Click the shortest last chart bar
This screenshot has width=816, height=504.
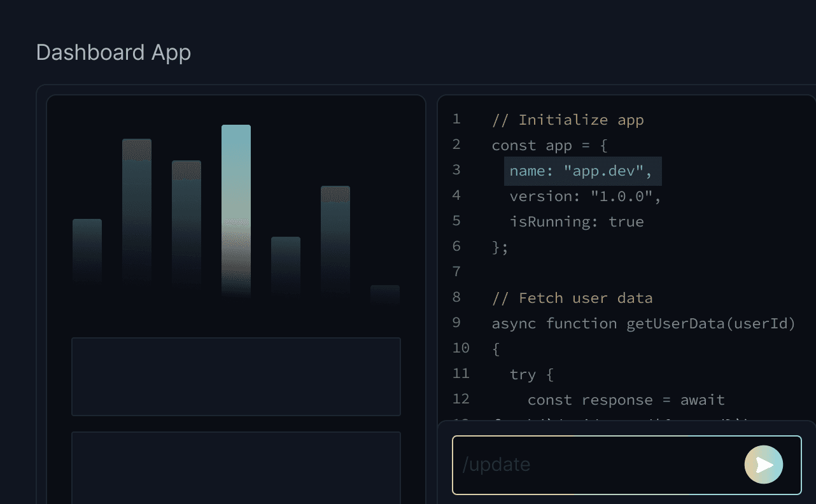coord(385,295)
